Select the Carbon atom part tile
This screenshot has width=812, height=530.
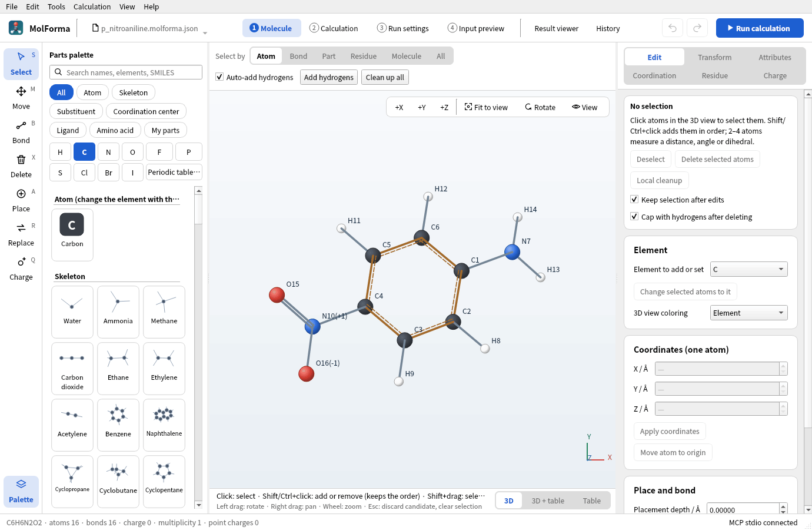pyautogui.click(x=72, y=234)
